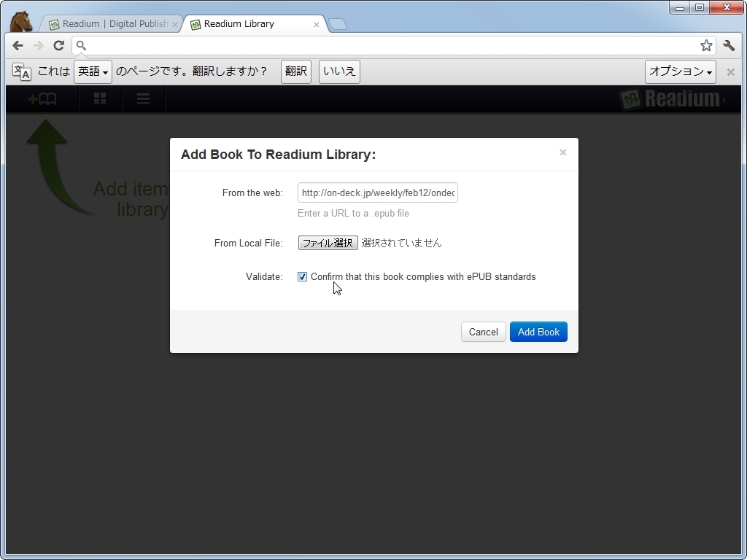Click the translate bar language icon

pyautogui.click(x=21, y=71)
